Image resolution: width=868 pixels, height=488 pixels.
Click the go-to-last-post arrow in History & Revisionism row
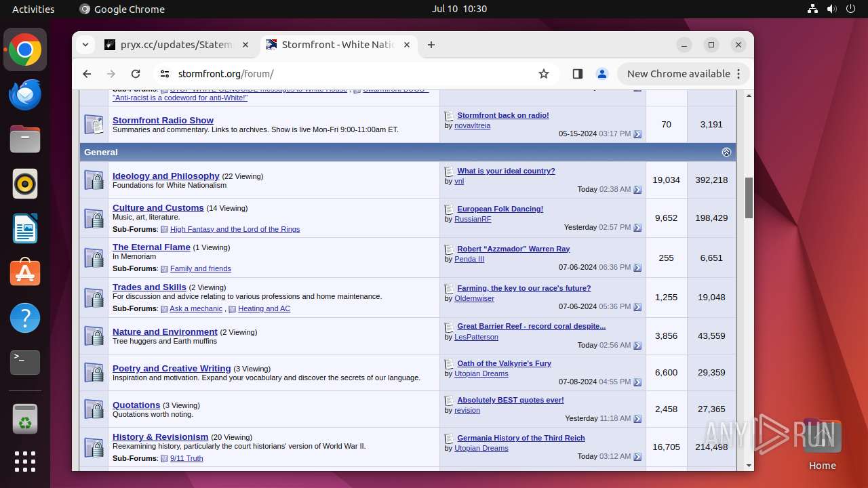click(637, 457)
